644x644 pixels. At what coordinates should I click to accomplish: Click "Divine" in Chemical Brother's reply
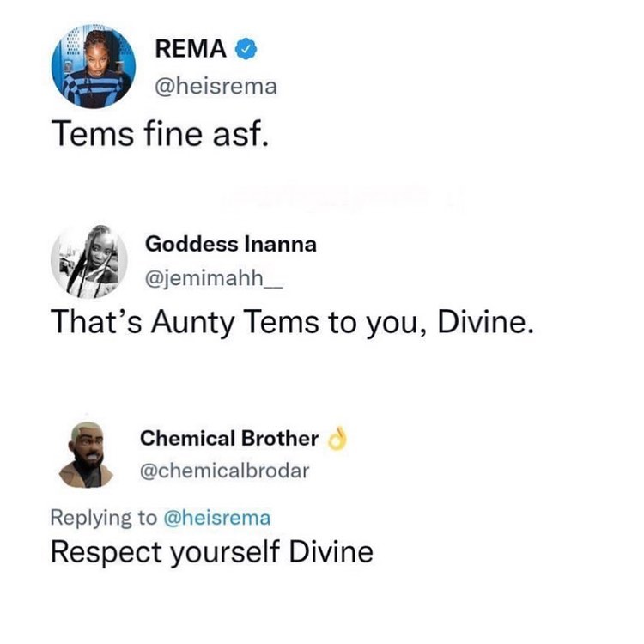330,551
